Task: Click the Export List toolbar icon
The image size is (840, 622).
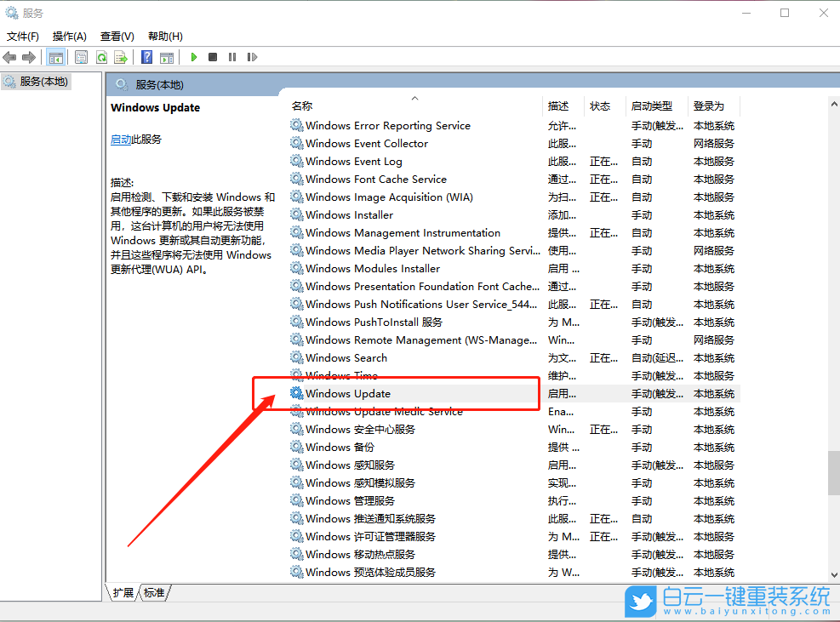Action: point(123,57)
